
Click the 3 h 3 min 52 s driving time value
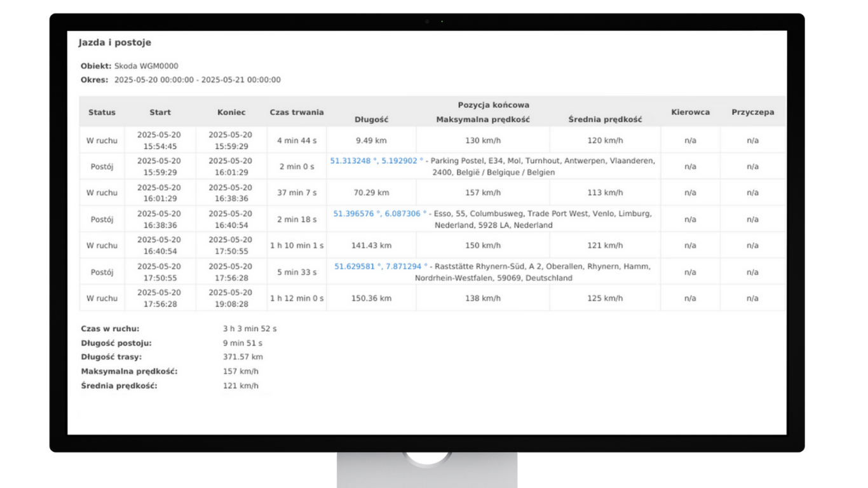tap(250, 329)
